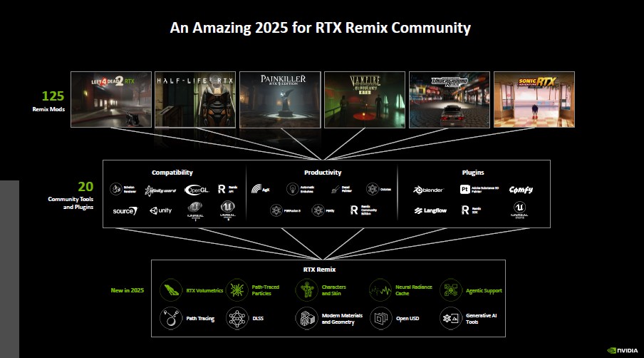Viewport: 644px width, 358px height.
Task: Select the Langflow logo
Action: coord(430,210)
